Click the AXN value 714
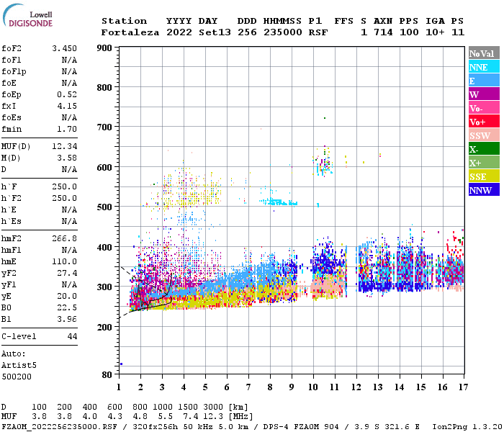 coord(383,32)
